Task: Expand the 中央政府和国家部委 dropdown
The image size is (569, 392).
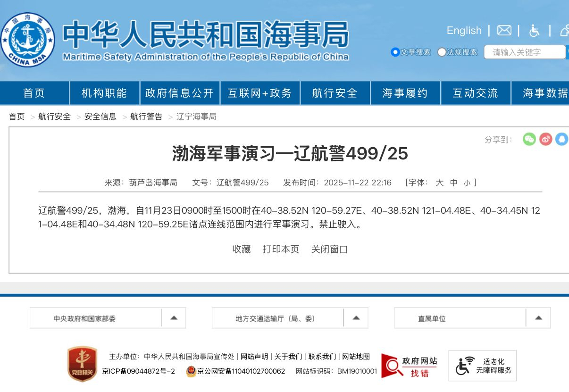Action: pyautogui.click(x=174, y=318)
